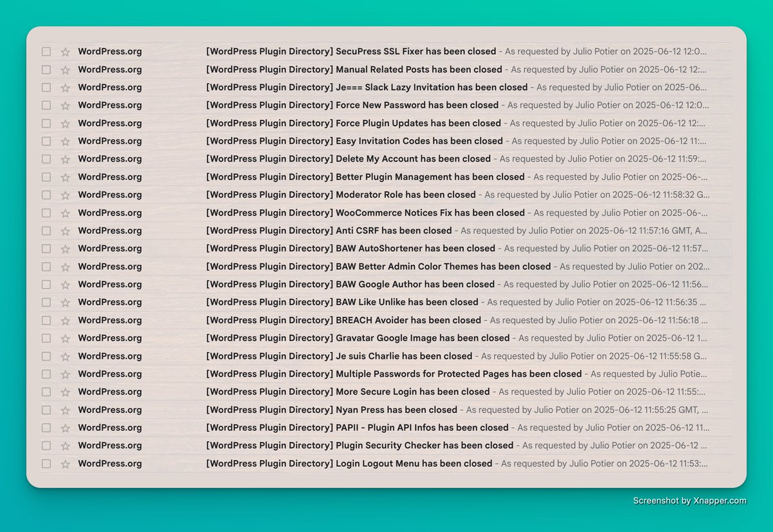The width and height of the screenshot is (773, 532).
Task: Star the Slack Lazy Invitation email
Action: (x=65, y=88)
